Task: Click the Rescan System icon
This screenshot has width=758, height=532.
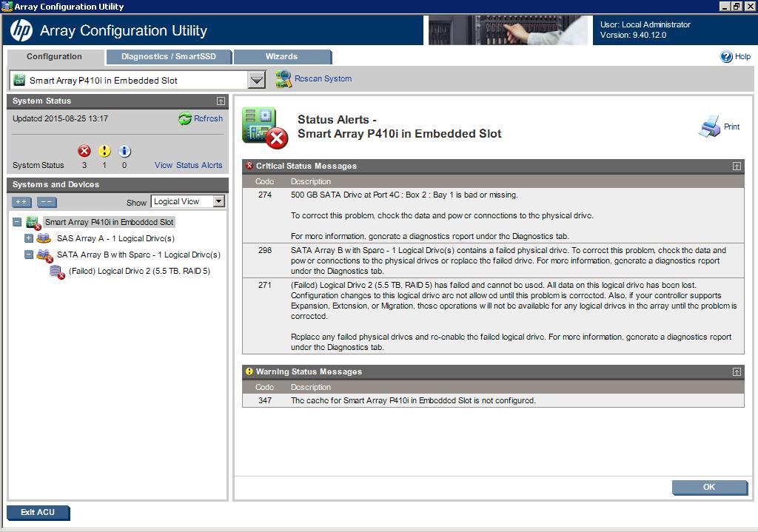Action: click(x=284, y=78)
